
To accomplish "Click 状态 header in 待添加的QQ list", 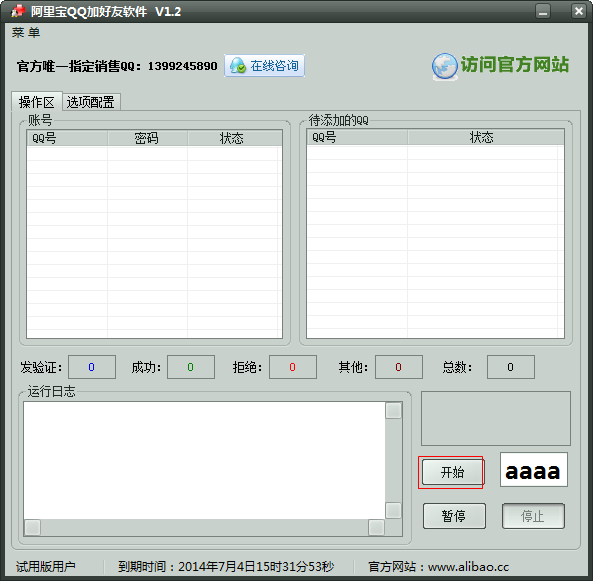I will click(x=486, y=137).
